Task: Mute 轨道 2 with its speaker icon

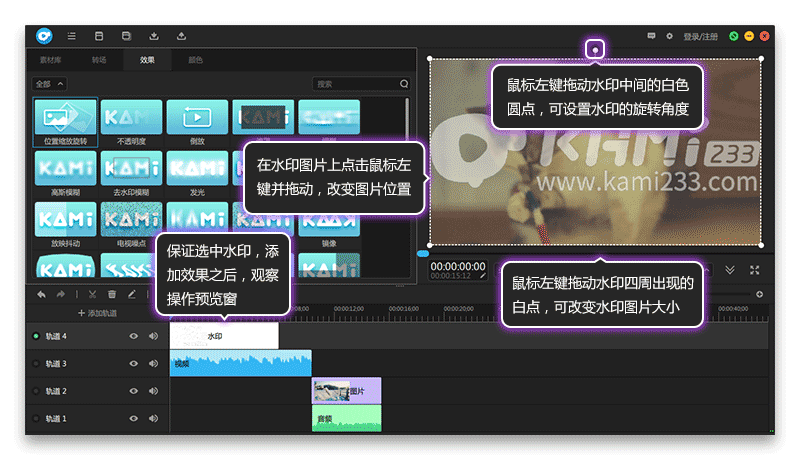Action: [x=153, y=391]
